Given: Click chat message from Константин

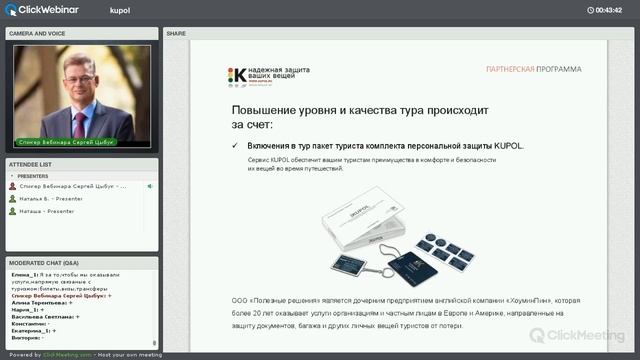Looking at the screenshot, I should (x=31, y=324).
